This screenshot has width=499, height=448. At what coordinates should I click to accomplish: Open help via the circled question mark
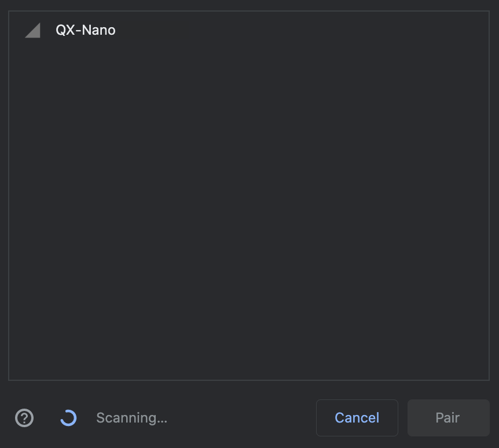coord(24,418)
